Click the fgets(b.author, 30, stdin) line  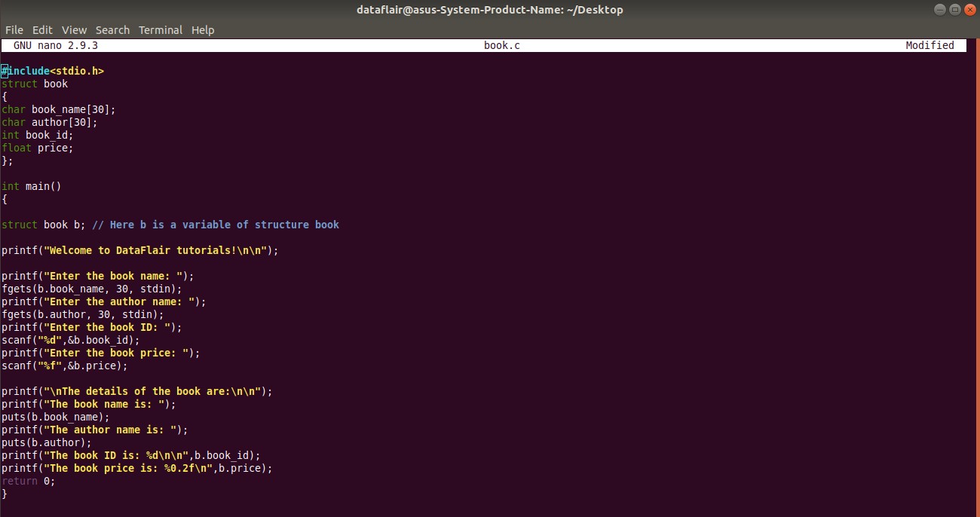click(x=83, y=314)
